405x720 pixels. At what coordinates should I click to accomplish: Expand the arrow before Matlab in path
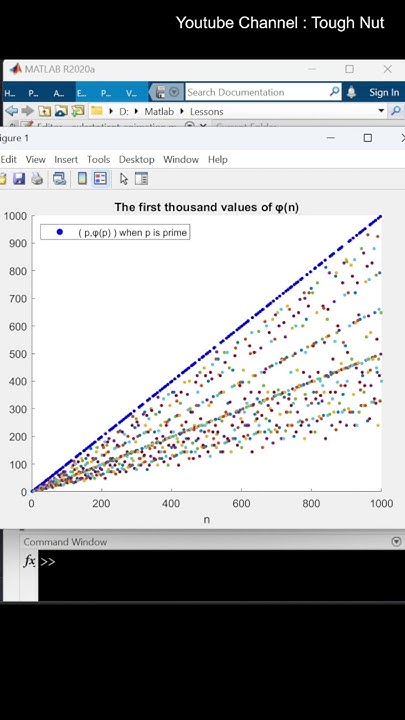(x=136, y=111)
